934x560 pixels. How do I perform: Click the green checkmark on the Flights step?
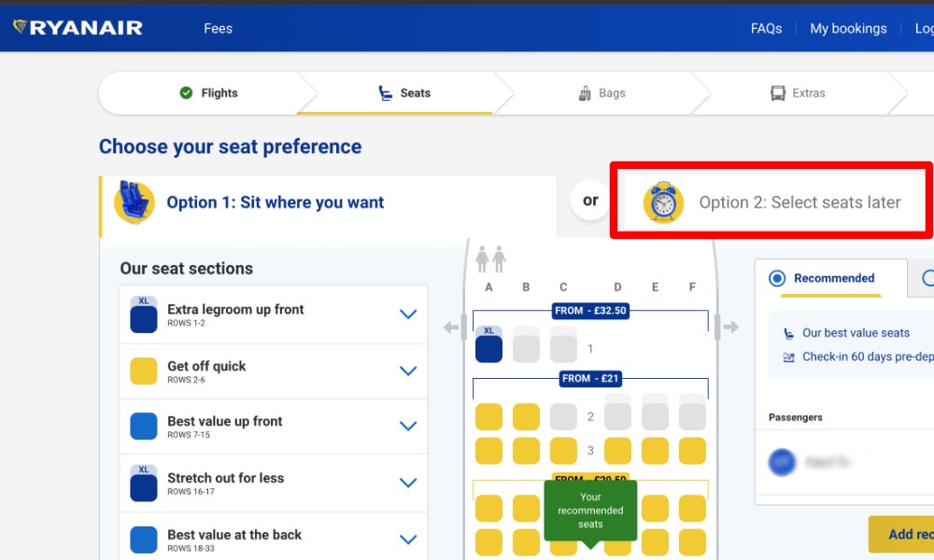point(186,92)
